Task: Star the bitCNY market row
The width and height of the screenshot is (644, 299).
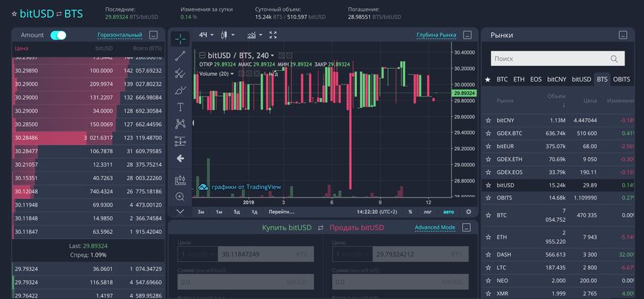Action: click(x=488, y=120)
